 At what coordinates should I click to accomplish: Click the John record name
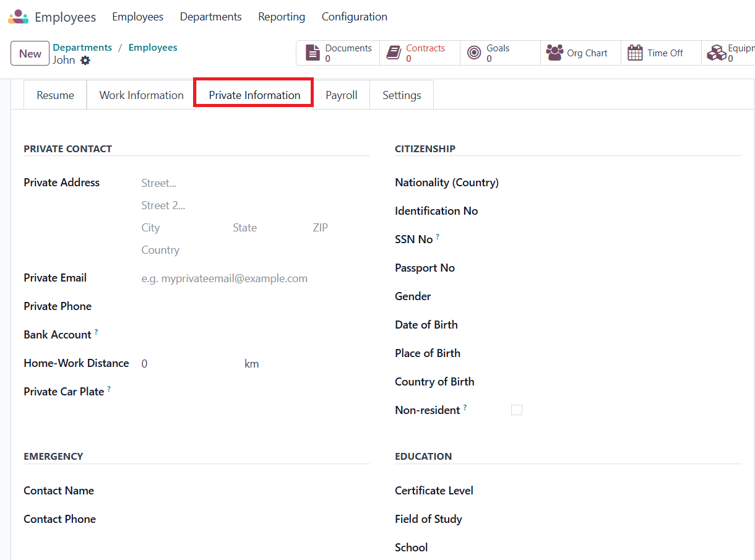tap(64, 60)
